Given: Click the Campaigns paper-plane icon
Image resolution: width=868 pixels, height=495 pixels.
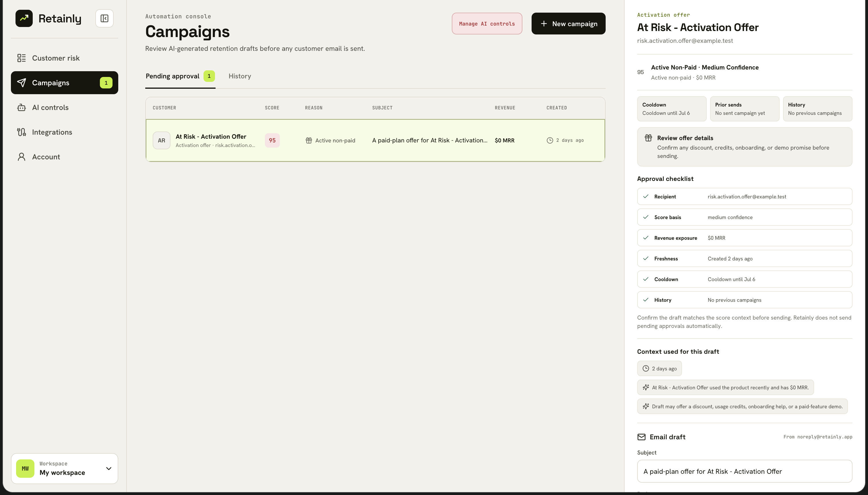Looking at the screenshot, I should pyautogui.click(x=22, y=83).
